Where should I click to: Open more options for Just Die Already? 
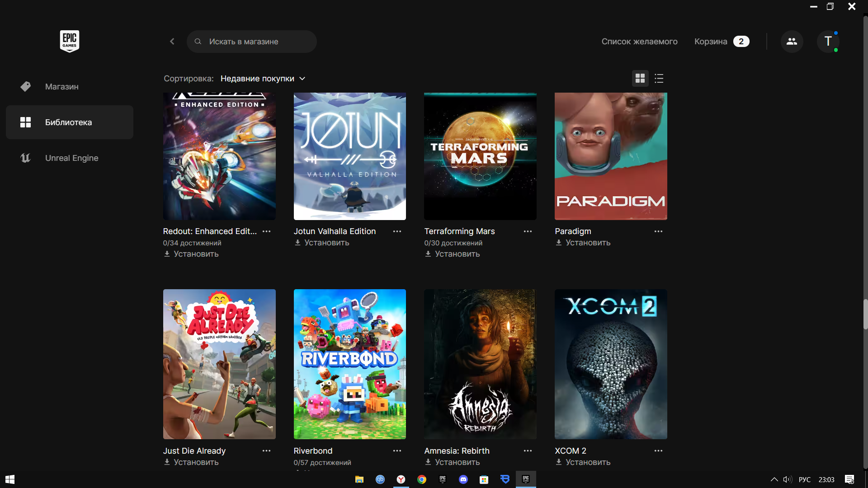point(267,451)
